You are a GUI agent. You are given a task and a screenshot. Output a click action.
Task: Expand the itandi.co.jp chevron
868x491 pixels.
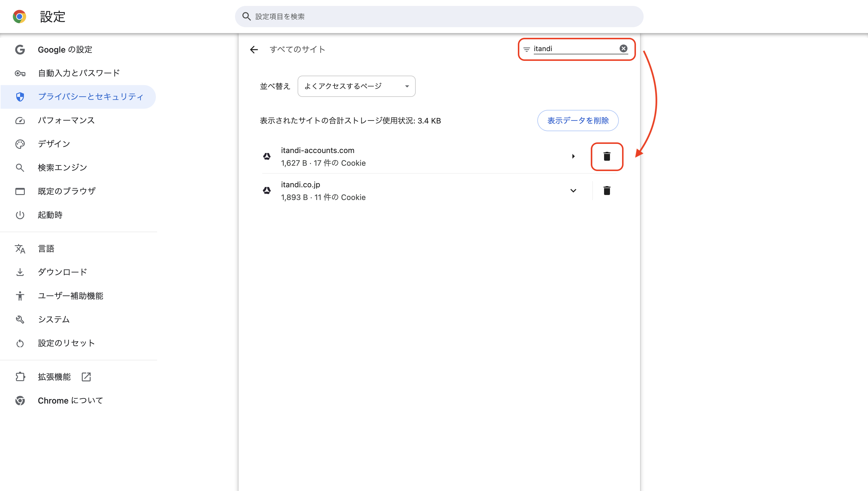(x=573, y=191)
